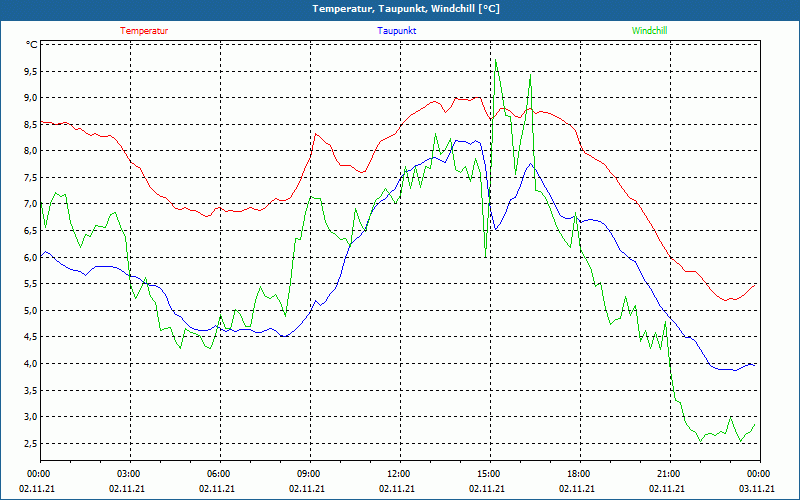Image resolution: width=800 pixels, height=500 pixels.
Task: Click the °C unit label on y-axis
Action: tap(32, 45)
